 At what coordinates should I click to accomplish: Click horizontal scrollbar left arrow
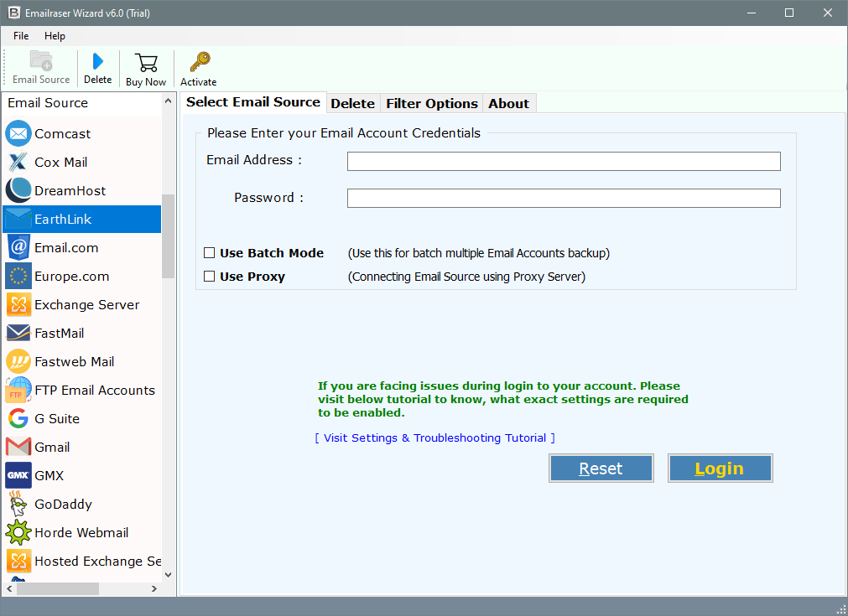pyautogui.click(x=9, y=588)
